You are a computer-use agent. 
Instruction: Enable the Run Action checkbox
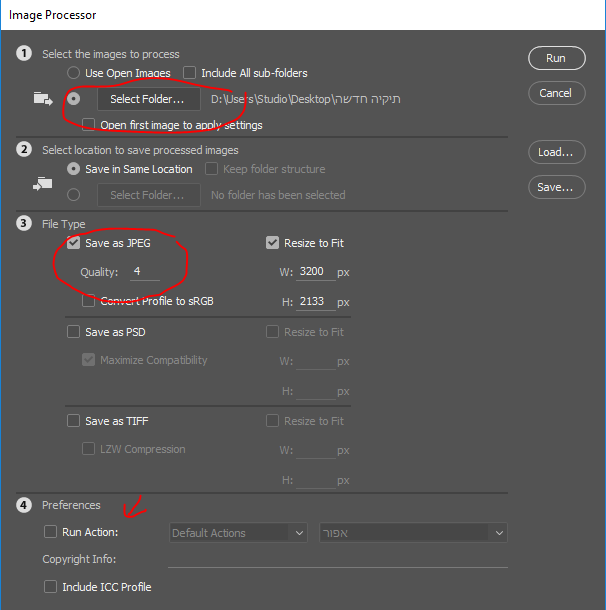point(51,532)
